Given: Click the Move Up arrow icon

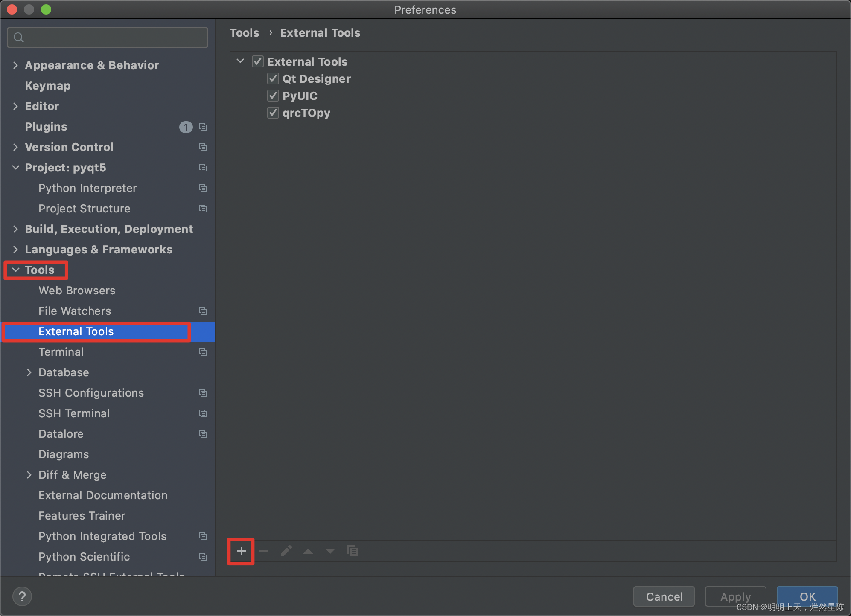Looking at the screenshot, I should (x=308, y=551).
